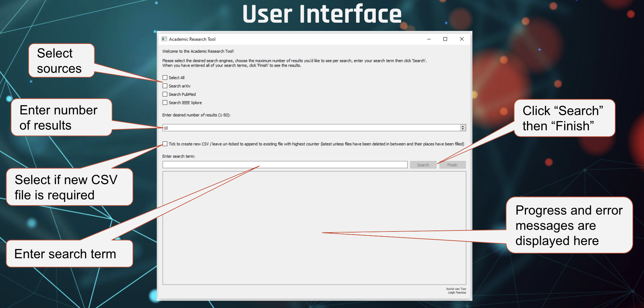The height and width of the screenshot is (308, 644).
Task: Minimize the Academic Research Tool window
Action: (429, 39)
